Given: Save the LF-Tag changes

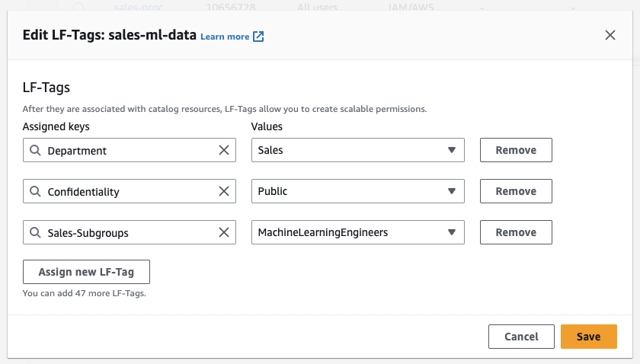Looking at the screenshot, I should pyautogui.click(x=588, y=337).
